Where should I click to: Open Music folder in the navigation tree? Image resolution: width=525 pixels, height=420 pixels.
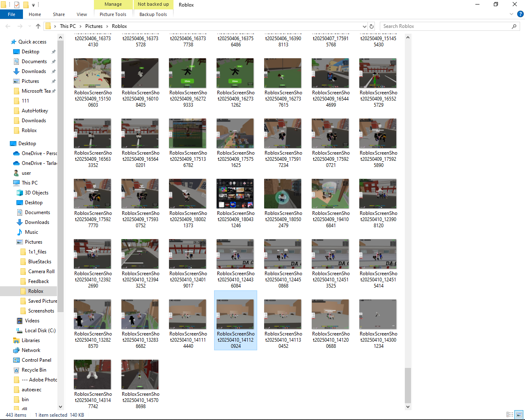31,232
